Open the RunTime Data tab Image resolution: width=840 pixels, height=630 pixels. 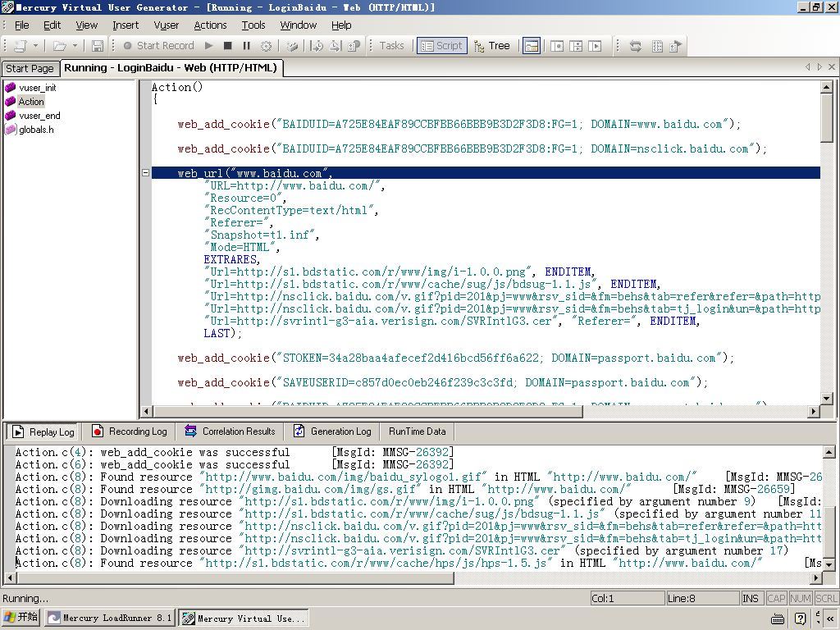click(x=417, y=431)
